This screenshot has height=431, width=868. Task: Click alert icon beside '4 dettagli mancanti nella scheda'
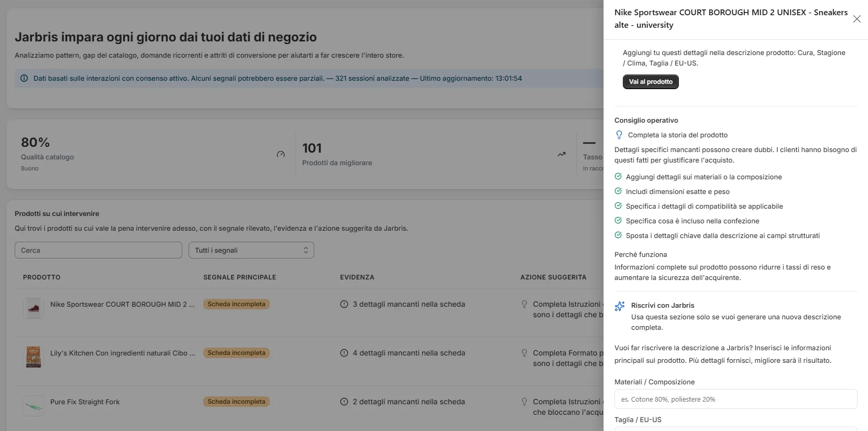(344, 353)
